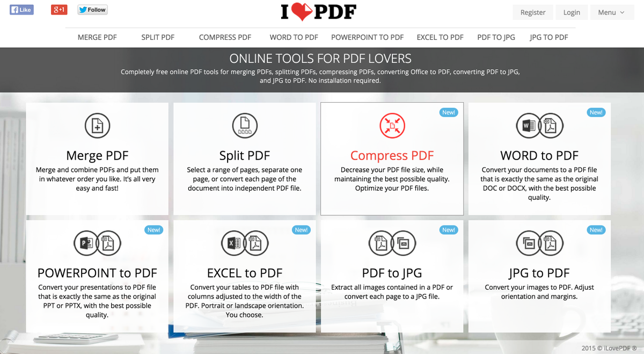Open PDF TO JPG in the navigation bar
Viewport: 644px width, 354px height.
click(496, 37)
